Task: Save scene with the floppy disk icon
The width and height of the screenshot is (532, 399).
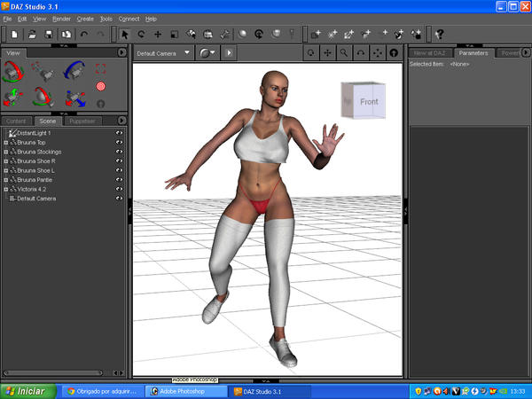Action: tap(49, 35)
